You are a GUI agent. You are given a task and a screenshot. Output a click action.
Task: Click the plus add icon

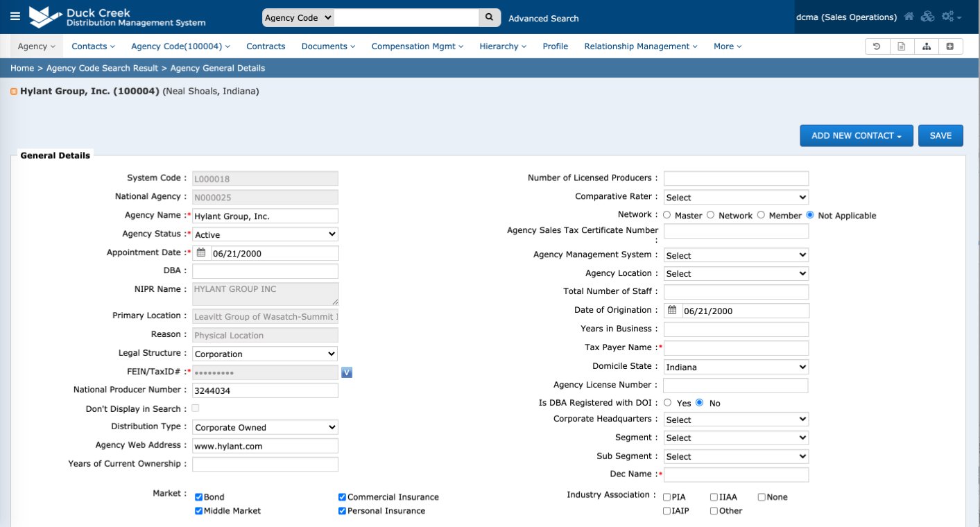[x=950, y=46]
